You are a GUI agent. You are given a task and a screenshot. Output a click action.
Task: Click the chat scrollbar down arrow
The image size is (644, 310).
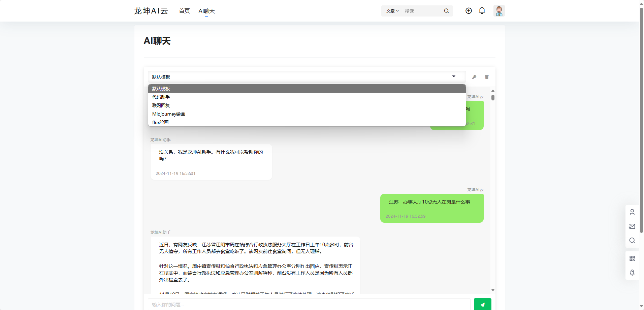point(493,290)
